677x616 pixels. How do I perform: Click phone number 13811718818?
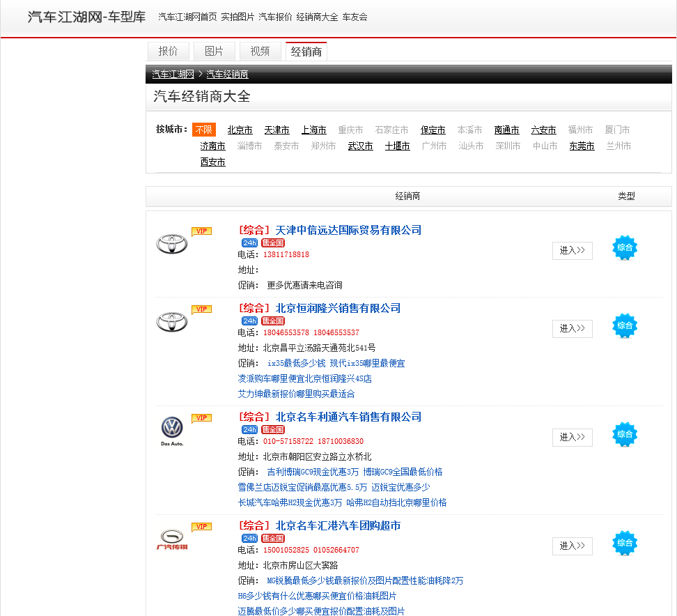pos(286,255)
